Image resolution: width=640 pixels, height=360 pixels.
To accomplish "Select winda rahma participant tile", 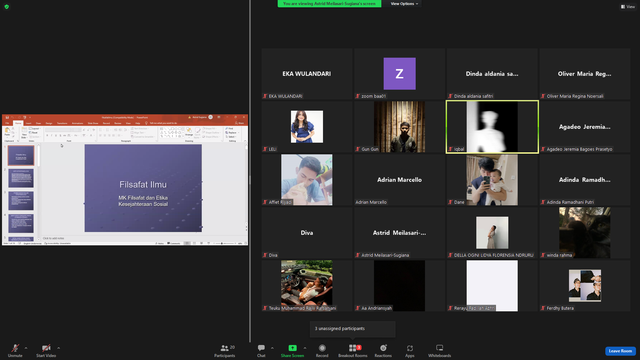I will pyautogui.click(x=585, y=233).
